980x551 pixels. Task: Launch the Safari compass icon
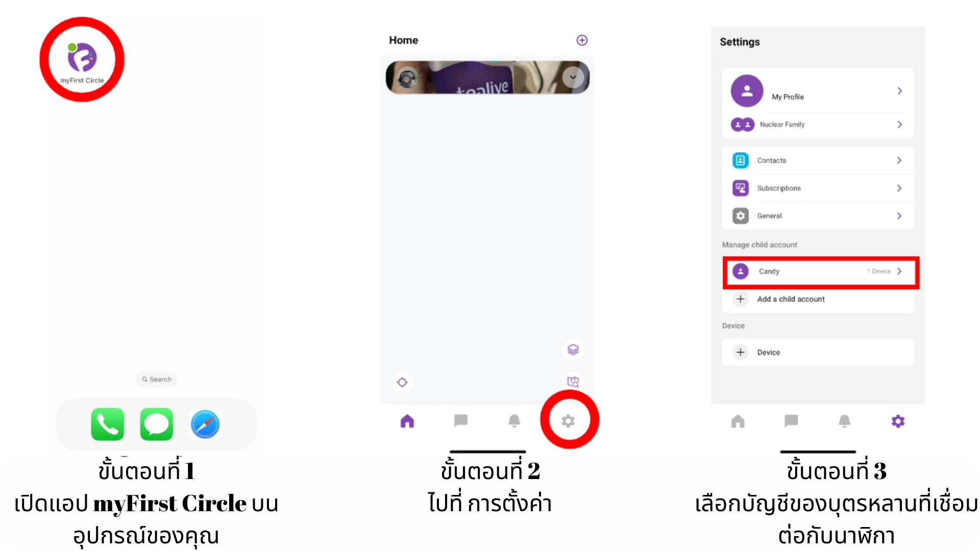tap(205, 424)
